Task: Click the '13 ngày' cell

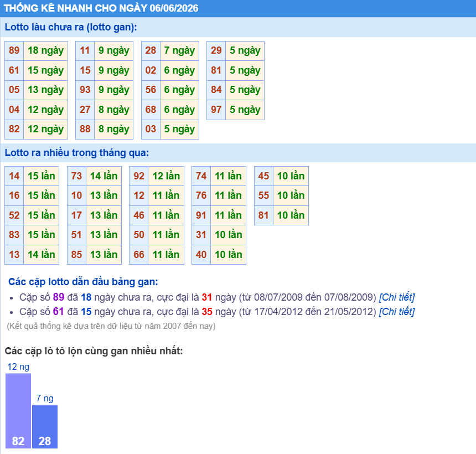Action: [45, 90]
